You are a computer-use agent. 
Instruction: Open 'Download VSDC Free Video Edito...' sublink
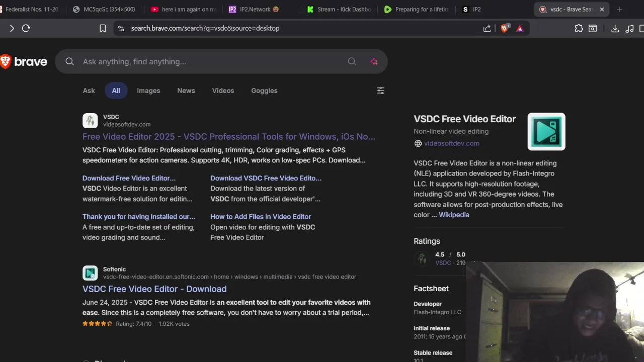(266, 178)
